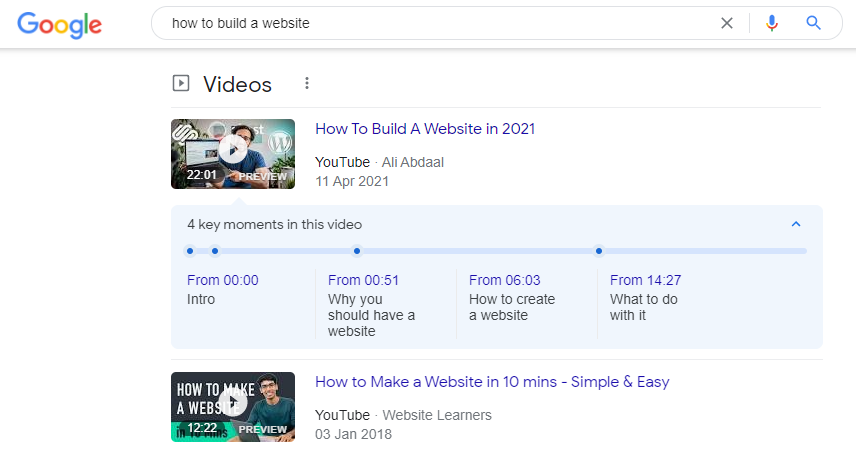
Task: Open 'How to Make a Website in 10 mins' link
Action: (492, 382)
